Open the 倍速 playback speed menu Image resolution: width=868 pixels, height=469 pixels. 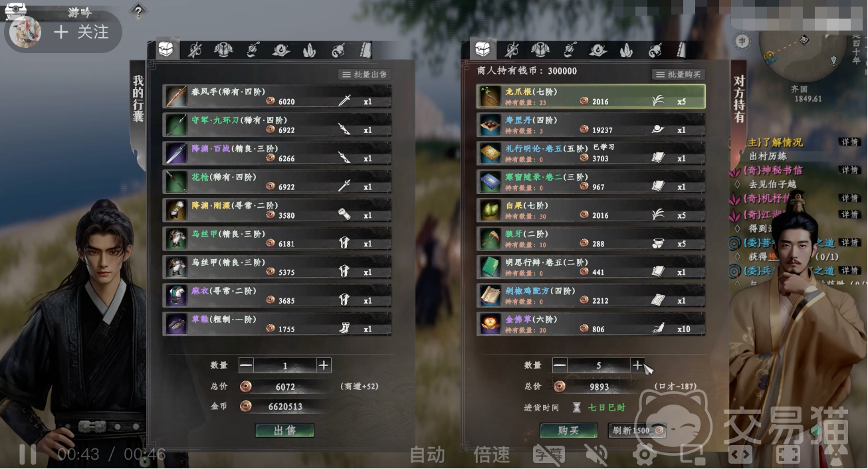click(x=492, y=454)
